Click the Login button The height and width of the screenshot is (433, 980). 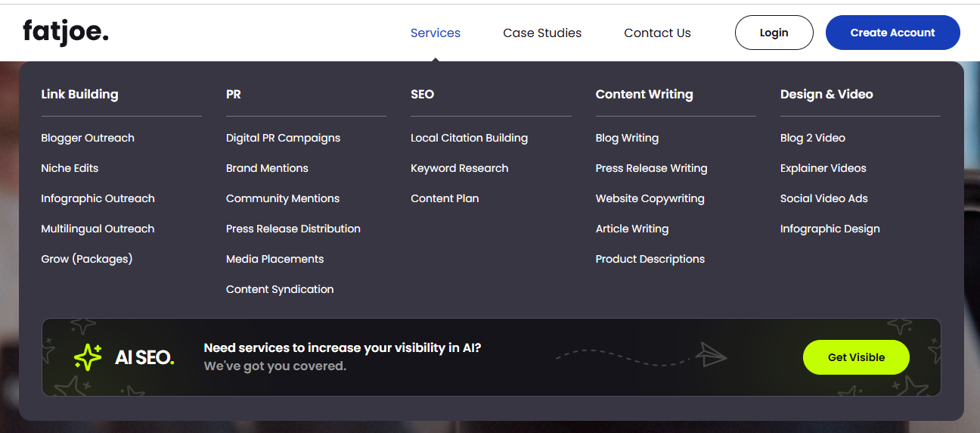coord(774,33)
